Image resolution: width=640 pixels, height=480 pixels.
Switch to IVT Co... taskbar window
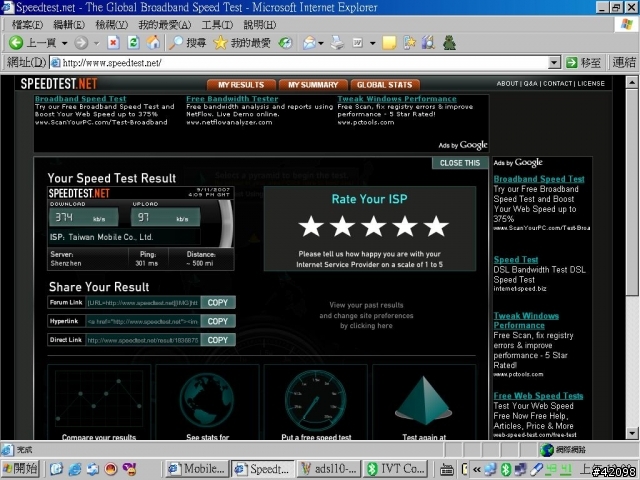(x=396, y=469)
